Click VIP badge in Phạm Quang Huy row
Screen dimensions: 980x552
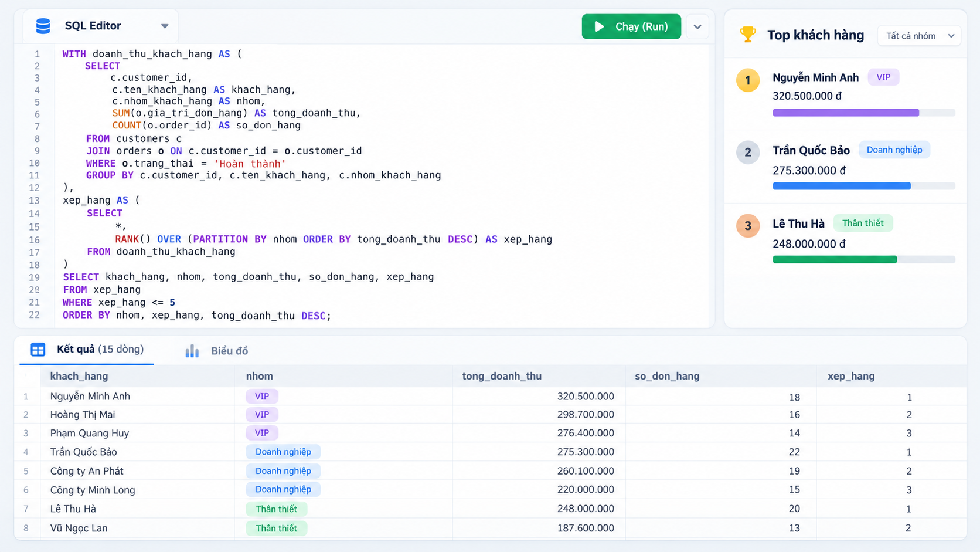tap(262, 433)
